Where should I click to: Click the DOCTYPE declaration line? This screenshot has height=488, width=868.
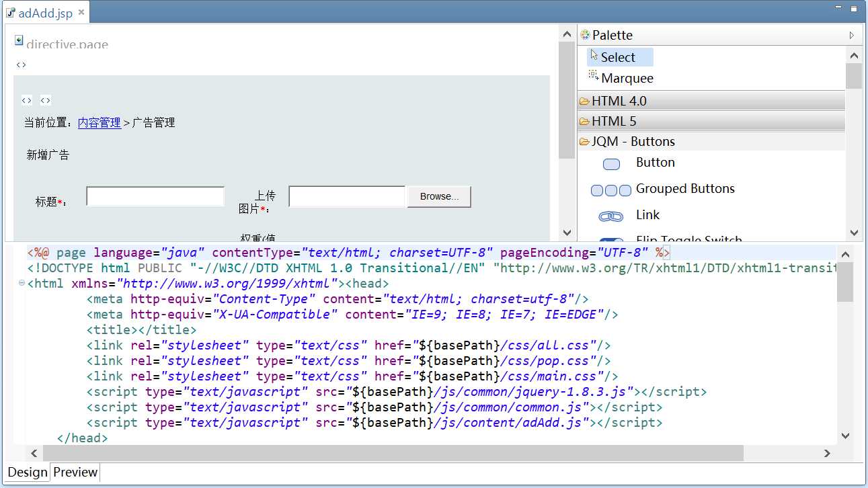432,268
